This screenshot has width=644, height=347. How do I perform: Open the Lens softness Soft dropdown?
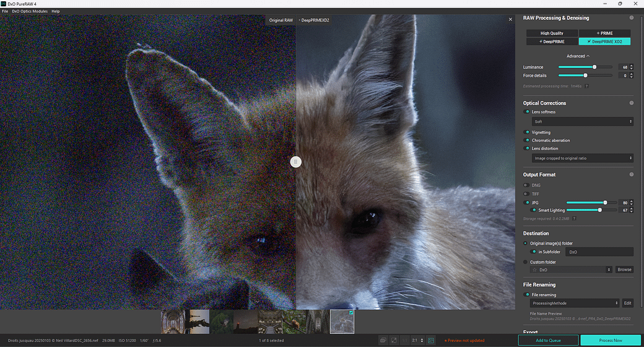point(582,122)
